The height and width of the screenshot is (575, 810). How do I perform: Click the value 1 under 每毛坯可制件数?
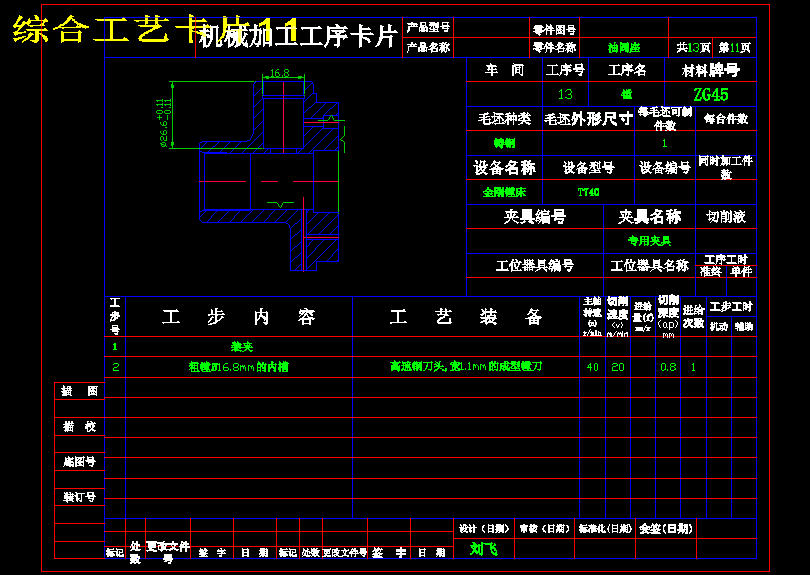[665, 143]
